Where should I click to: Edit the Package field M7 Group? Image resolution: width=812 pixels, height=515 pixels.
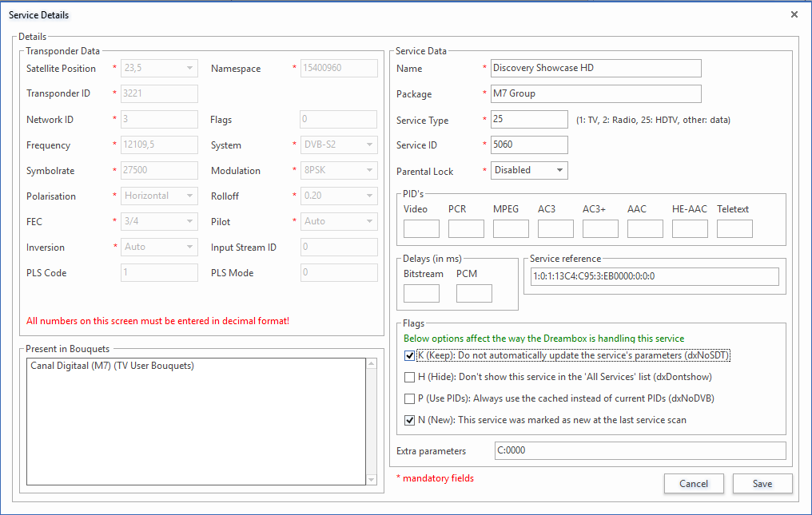[x=596, y=93]
